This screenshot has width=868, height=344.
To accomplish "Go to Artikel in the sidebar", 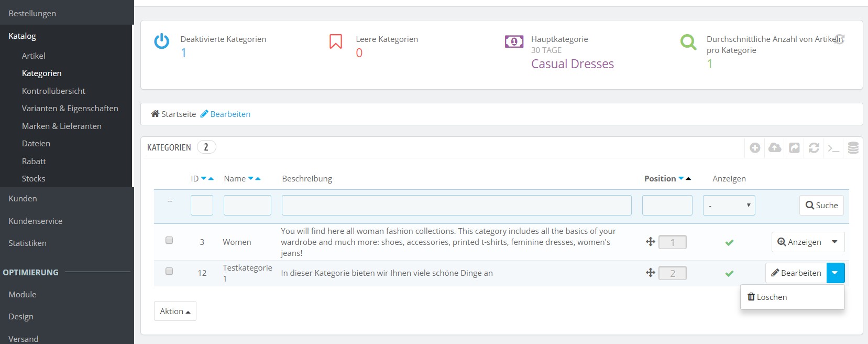I will coord(34,56).
